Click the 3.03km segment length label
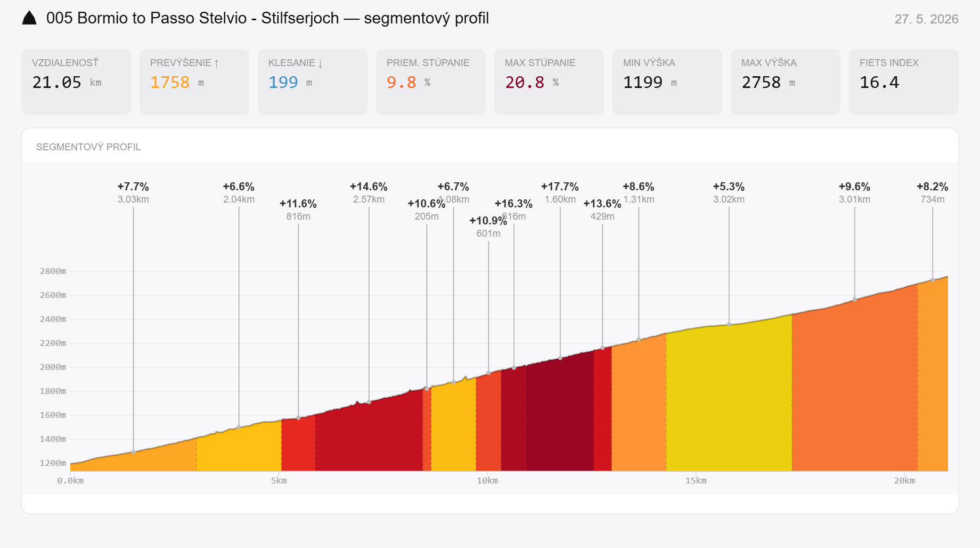This screenshot has width=980, height=548. [x=133, y=199]
